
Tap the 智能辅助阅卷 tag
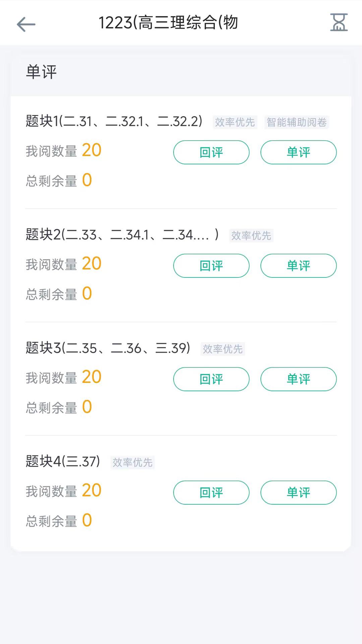coord(296,122)
